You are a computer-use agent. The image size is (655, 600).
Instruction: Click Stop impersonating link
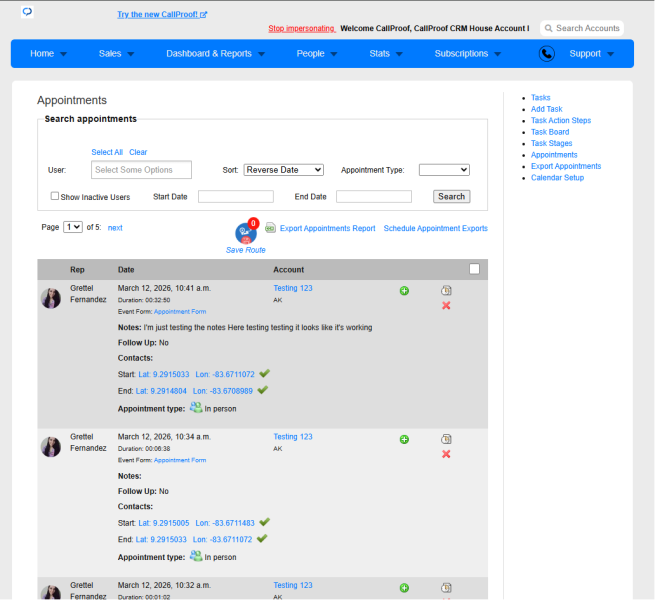point(302,28)
